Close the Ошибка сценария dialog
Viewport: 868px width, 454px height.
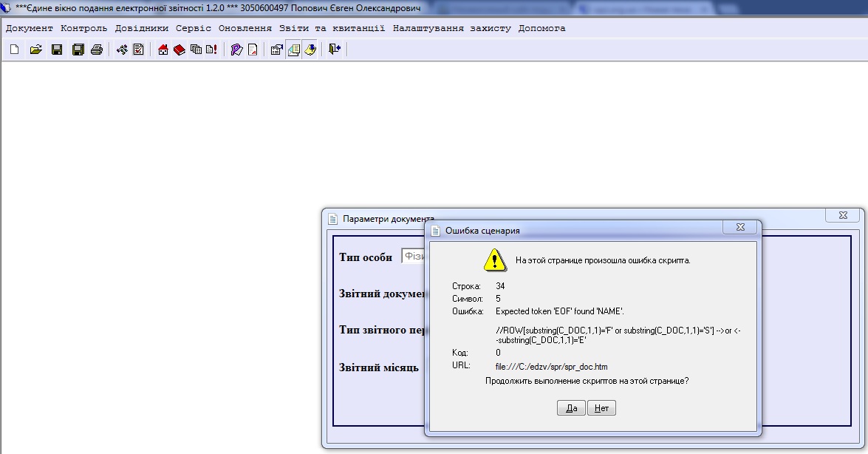pos(739,228)
